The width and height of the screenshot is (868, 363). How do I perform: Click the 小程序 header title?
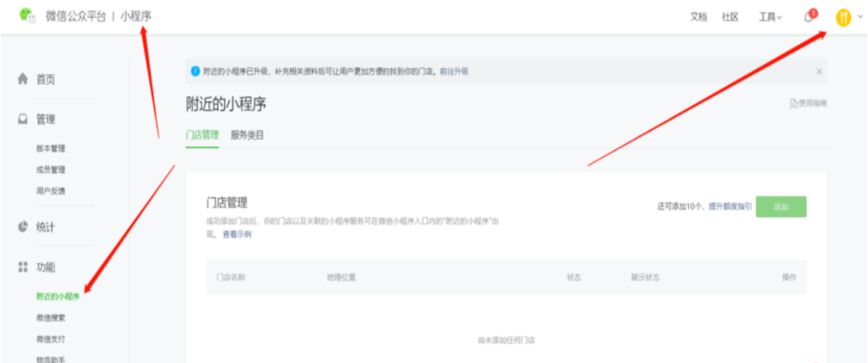[136, 16]
